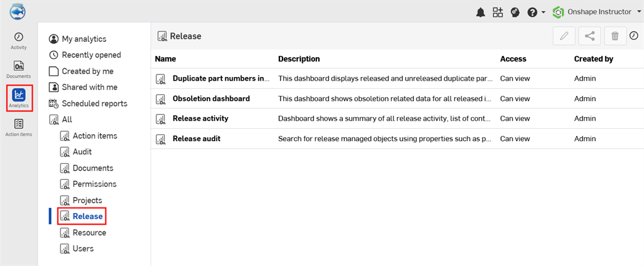Click 'Admin' in Duplicate part numbers row
The width and height of the screenshot is (644, 266).
(585, 78)
